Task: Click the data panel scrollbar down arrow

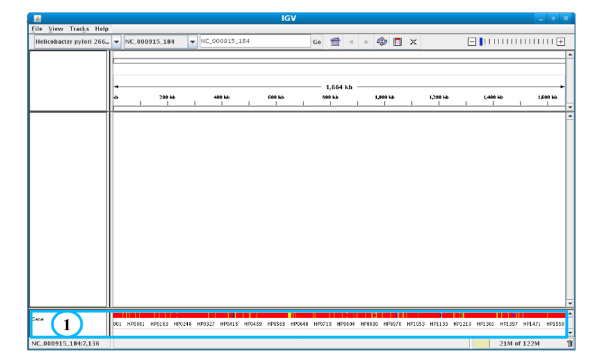Action: (x=570, y=303)
